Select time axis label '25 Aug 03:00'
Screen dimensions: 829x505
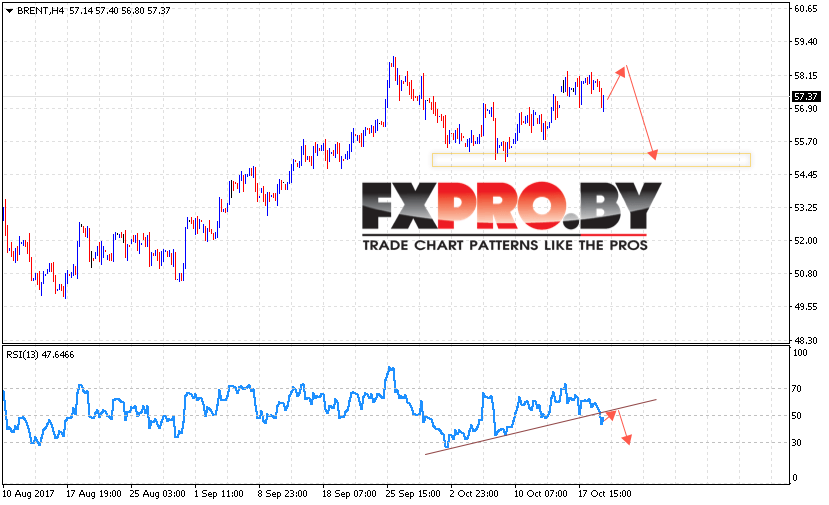point(158,494)
